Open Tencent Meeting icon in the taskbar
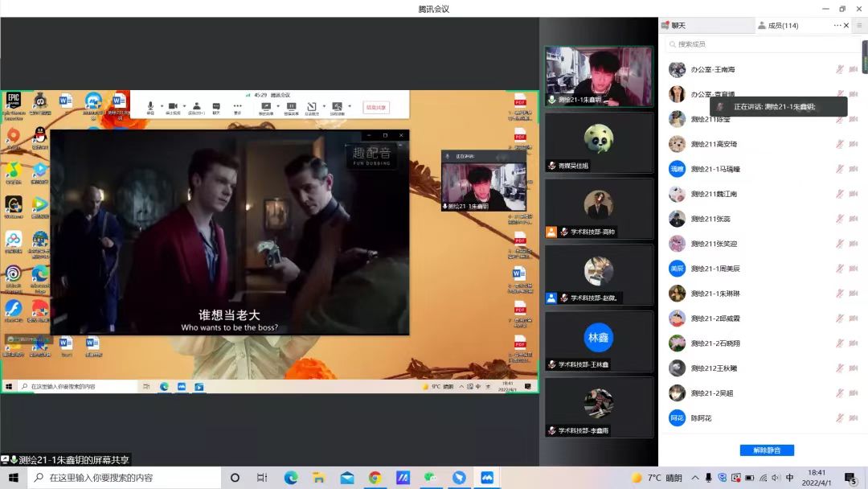This screenshot has height=489, width=868. tap(487, 478)
